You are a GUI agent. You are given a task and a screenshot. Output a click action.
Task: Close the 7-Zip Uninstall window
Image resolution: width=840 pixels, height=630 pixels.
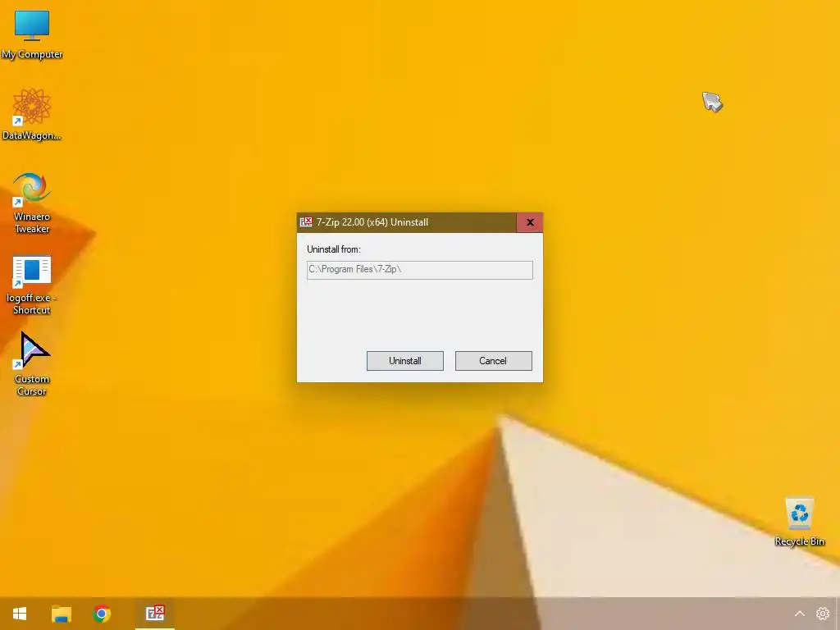click(530, 222)
